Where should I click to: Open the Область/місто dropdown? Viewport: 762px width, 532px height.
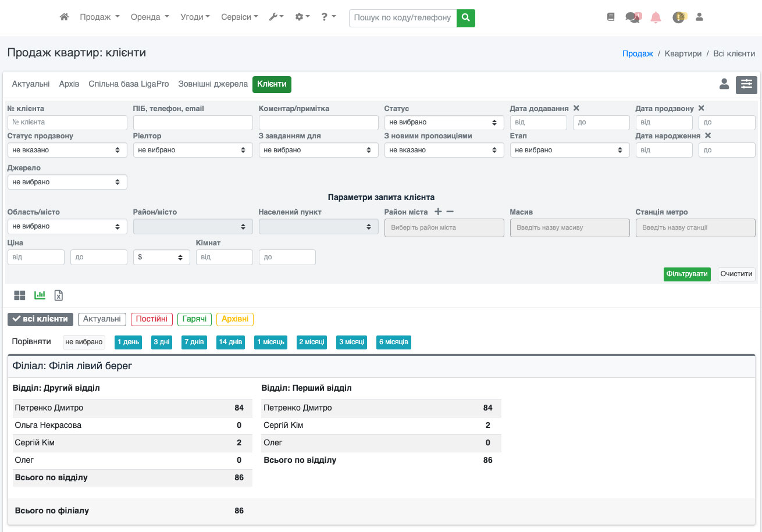tap(67, 226)
